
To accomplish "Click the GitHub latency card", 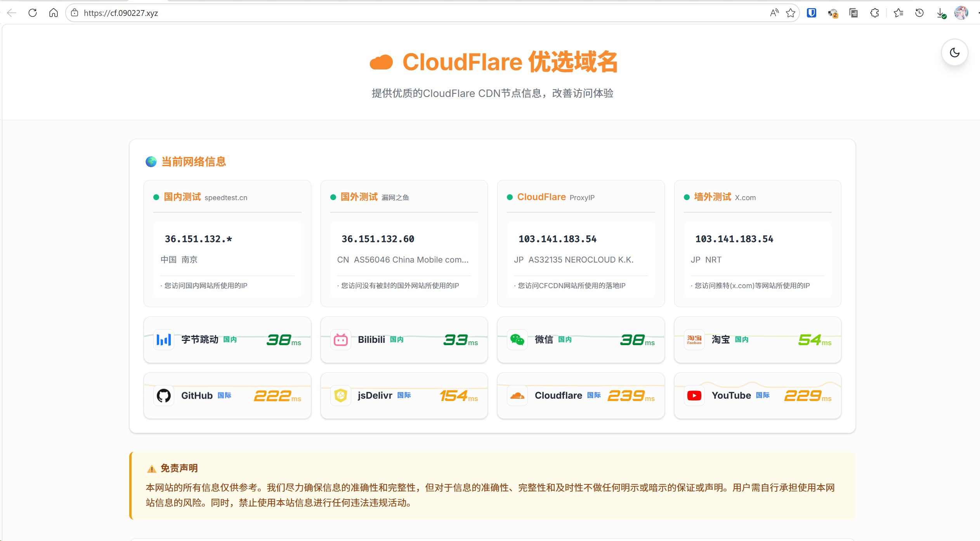I will click(227, 396).
